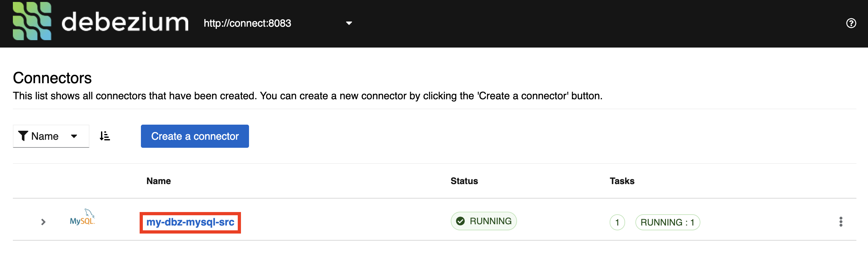This screenshot has height=257, width=868.
Task: Click the Debezium logo icon
Action: point(32,22)
